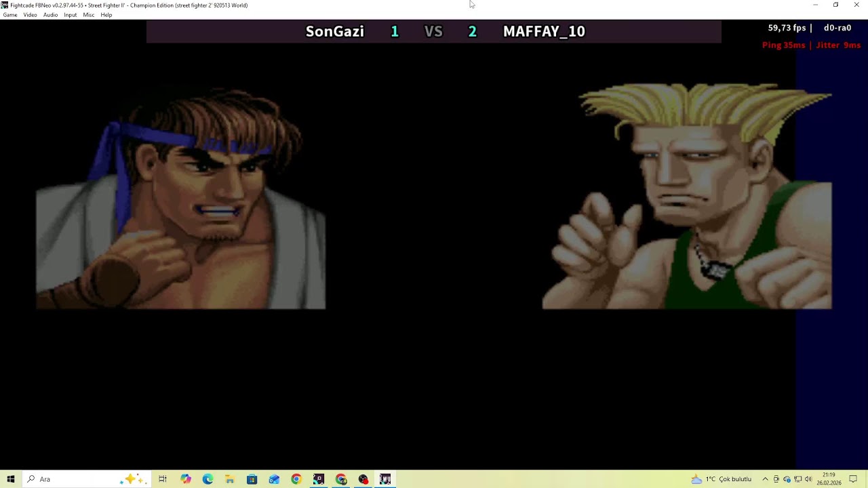Minimize the FBNeo window
The width and height of the screenshot is (868, 488).
point(815,5)
